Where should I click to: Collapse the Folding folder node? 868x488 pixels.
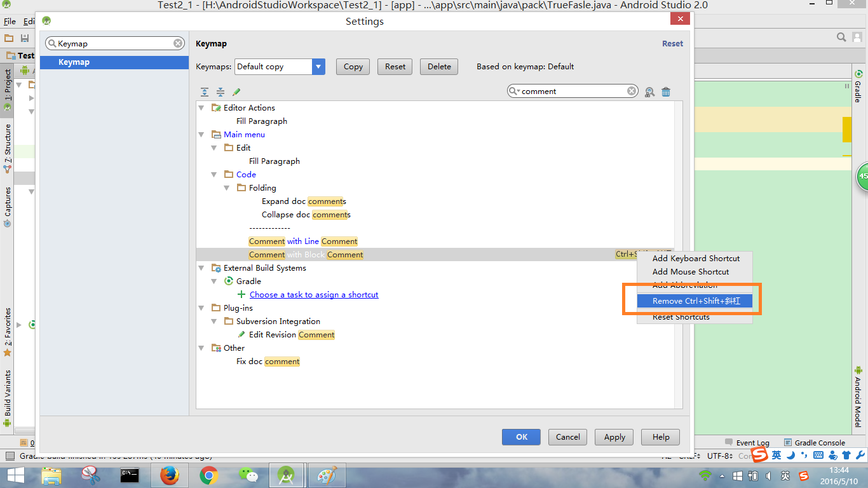pyautogui.click(x=227, y=188)
